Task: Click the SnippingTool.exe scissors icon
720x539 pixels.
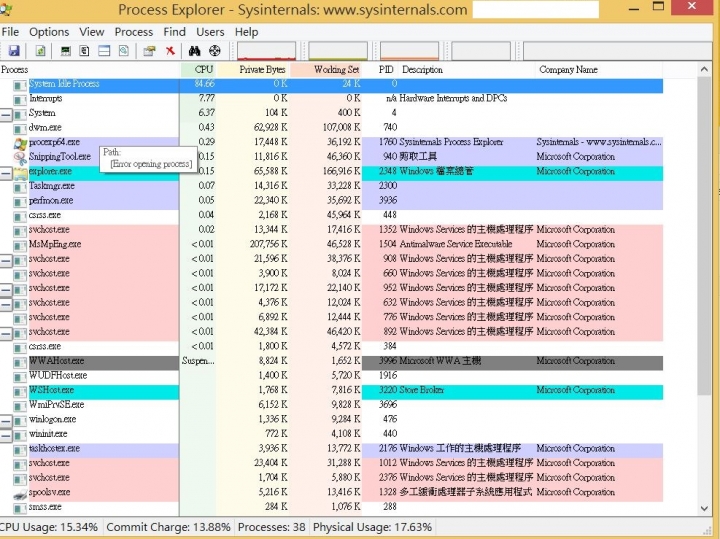Action: [x=20, y=158]
